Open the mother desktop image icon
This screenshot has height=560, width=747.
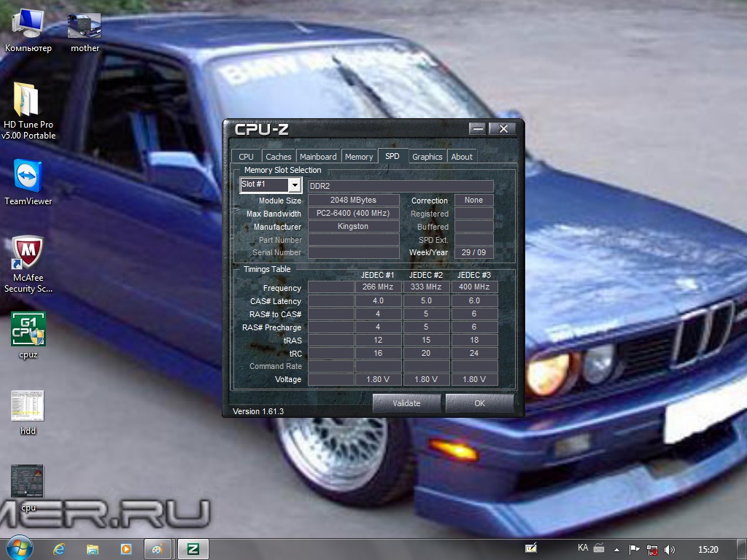click(x=85, y=31)
